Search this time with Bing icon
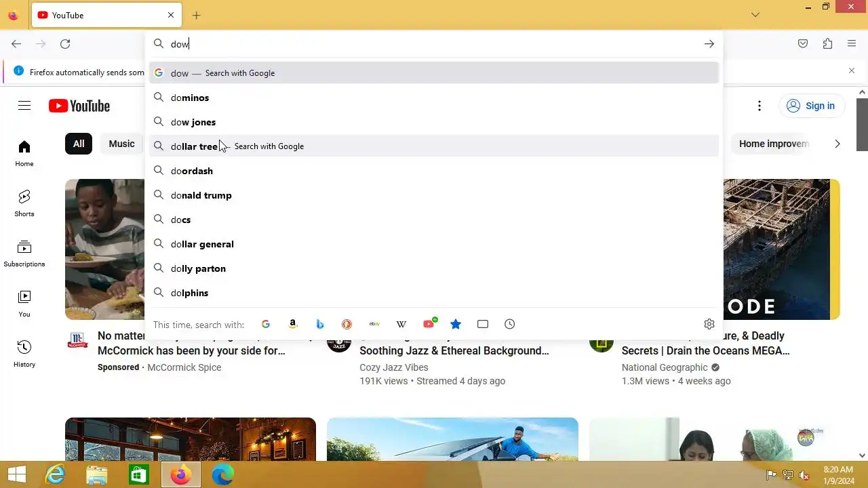The width and height of the screenshot is (868, 488). [x=320, y=324]
